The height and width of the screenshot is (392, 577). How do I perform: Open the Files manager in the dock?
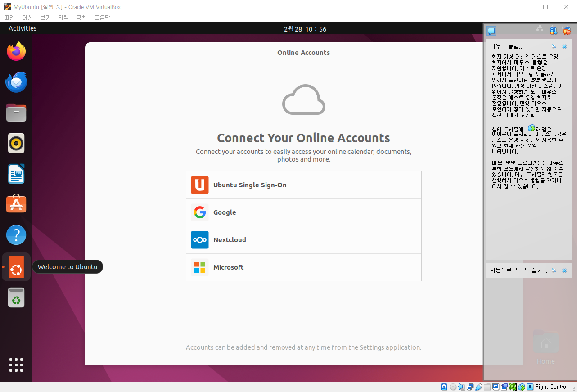pos(16,113)
